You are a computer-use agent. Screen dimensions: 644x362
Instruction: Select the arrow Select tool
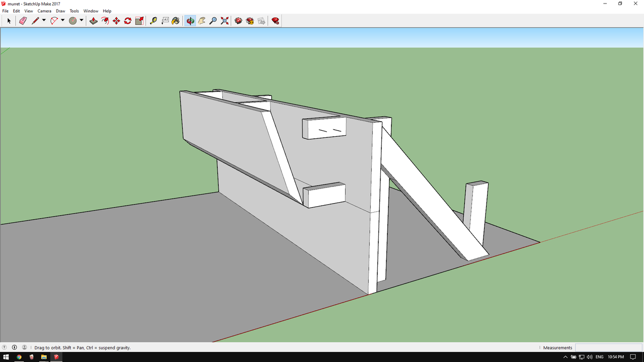click(9, 21)
